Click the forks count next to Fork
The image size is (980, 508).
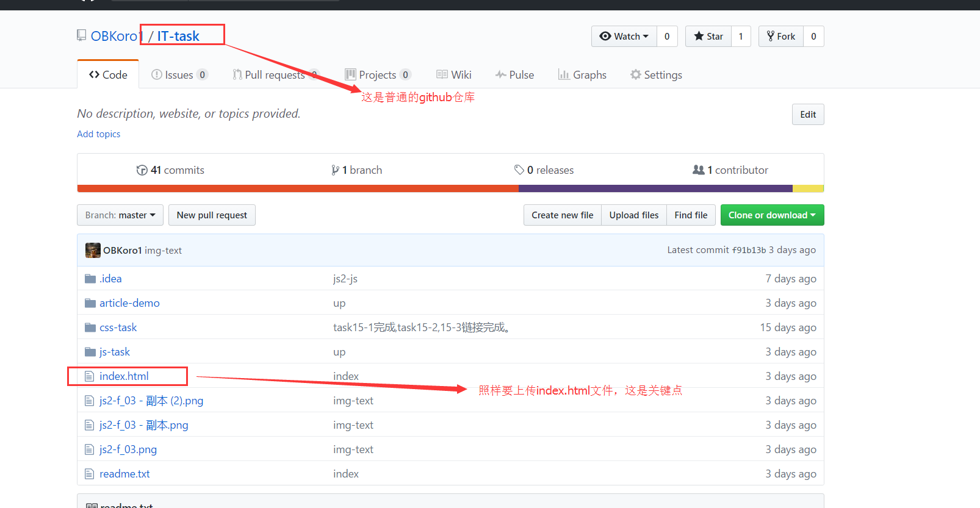point(813,36)
